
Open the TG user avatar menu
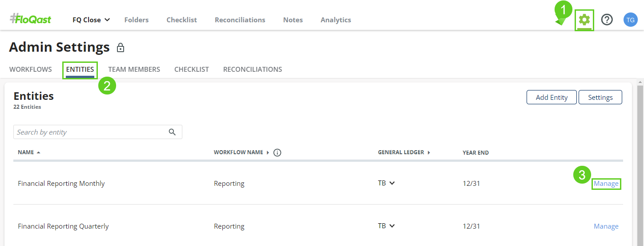coord(630,20)
